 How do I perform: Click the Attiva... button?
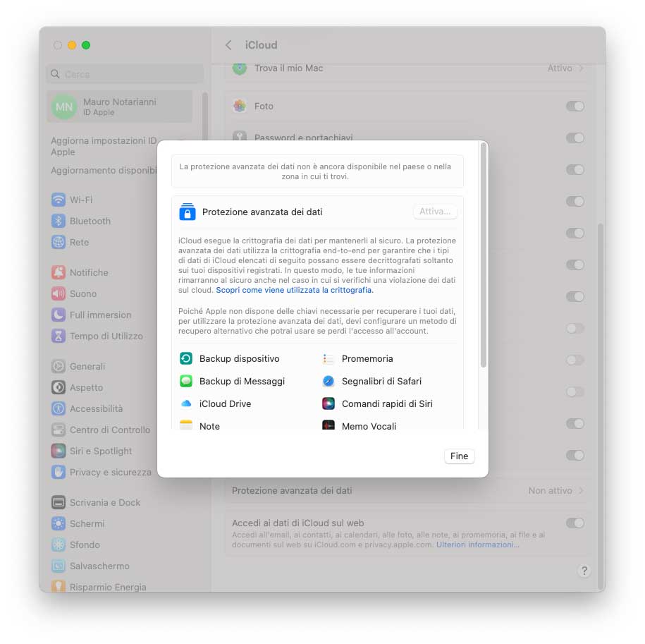(435, 212)
